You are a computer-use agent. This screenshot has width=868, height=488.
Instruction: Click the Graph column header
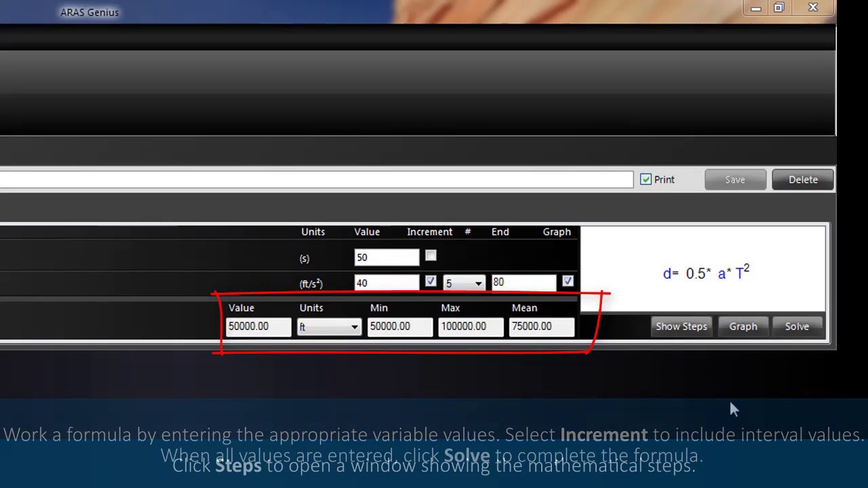[557, 232]
